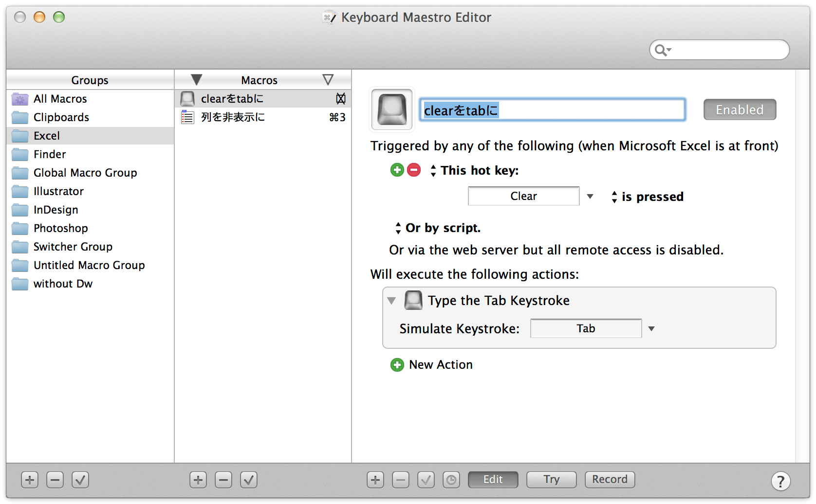This screenshot has width=816, height=504.
Task: Add a new macro group
Action: [30, 480]
